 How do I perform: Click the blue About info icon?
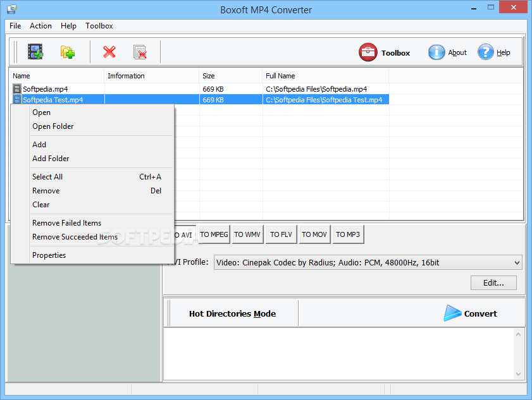tap(436, 52)
